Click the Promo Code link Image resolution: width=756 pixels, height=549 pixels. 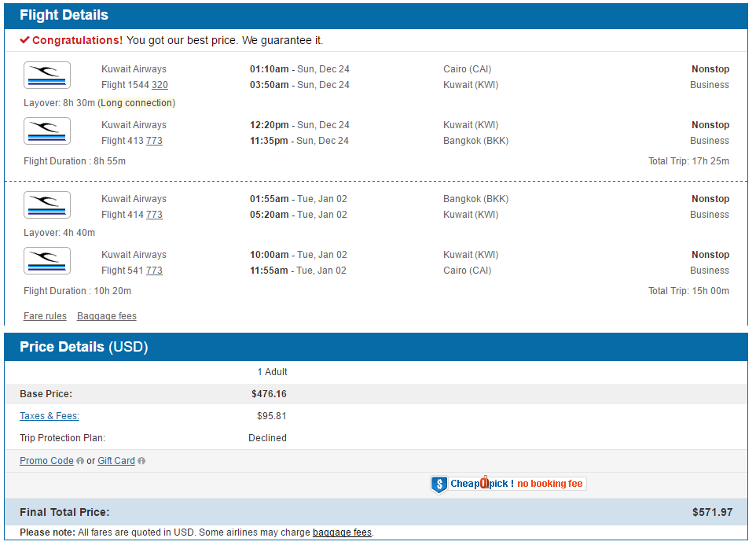coord(47,461)
